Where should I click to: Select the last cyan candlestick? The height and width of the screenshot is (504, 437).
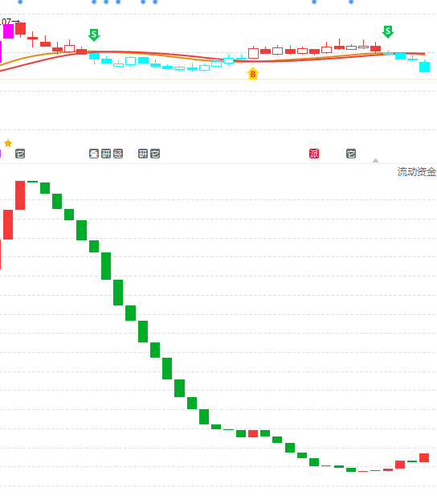pyautogui.click(x=424, y=67)
